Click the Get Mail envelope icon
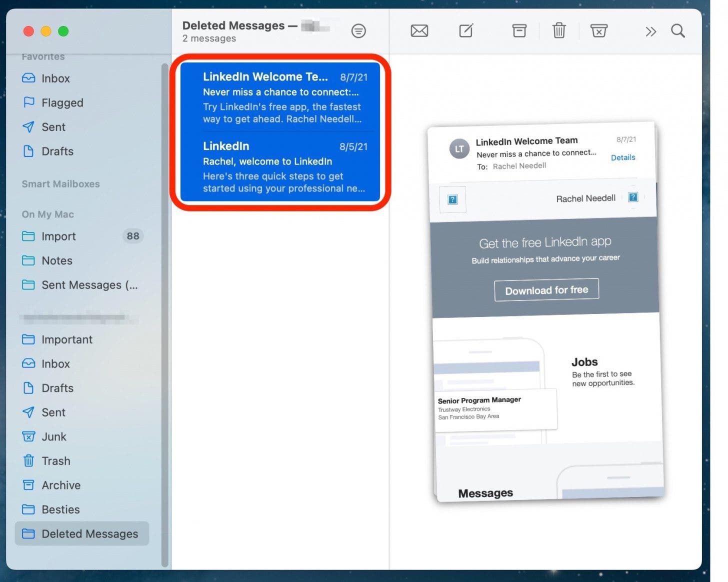 (419, 31)
